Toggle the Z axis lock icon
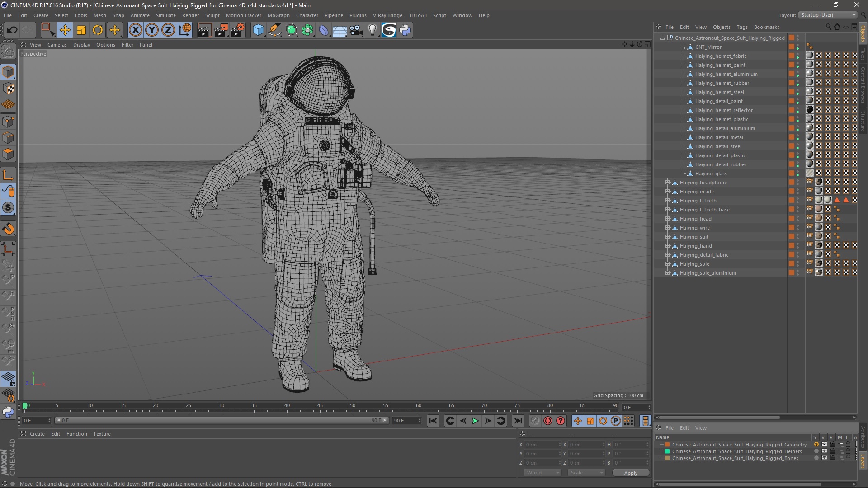Image resolution: width=868 pixels, height=488 pixels. pyautogui.click(x=168, y=30)
